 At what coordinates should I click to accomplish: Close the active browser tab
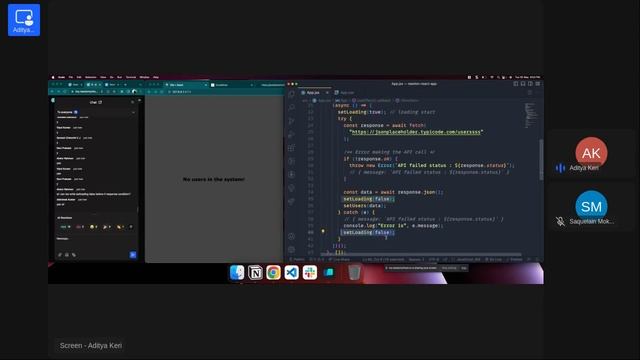[206, 85]
